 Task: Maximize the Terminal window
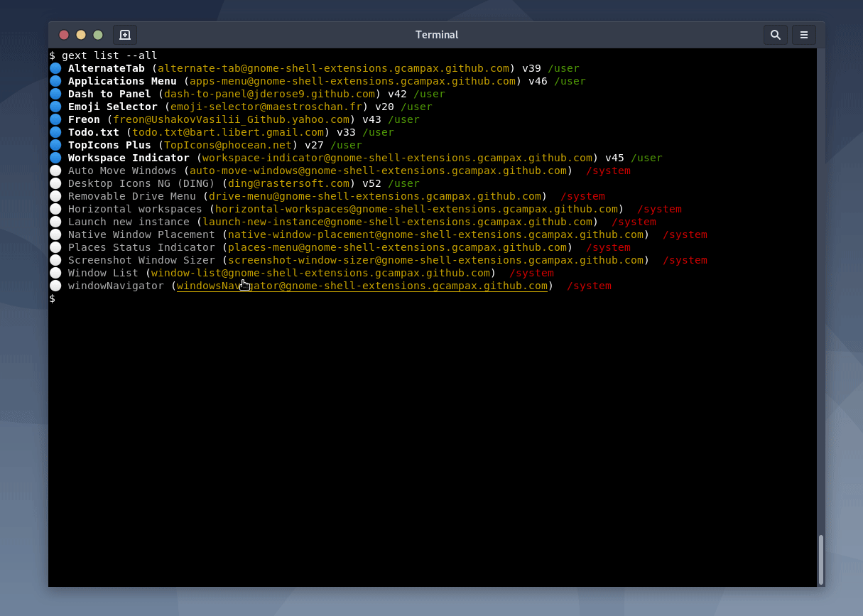(x=98, y=35)
